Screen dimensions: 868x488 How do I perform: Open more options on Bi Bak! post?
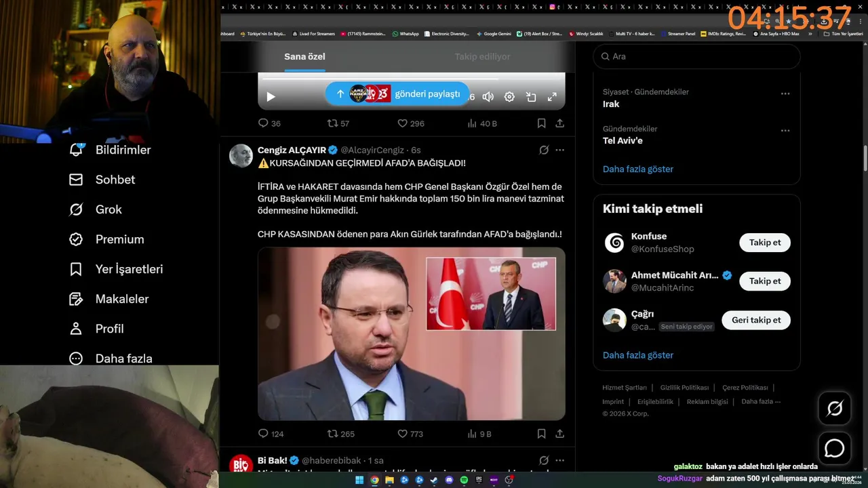click(559, 460)
